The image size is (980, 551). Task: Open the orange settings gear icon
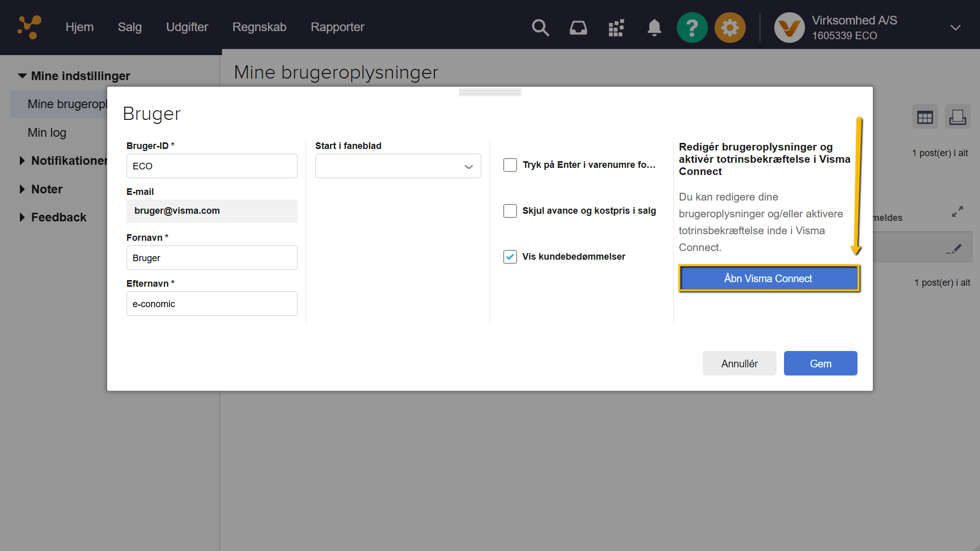[x=729, y=28]
